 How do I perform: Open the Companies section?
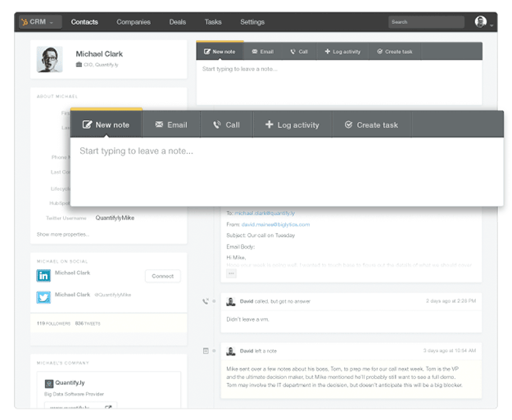tap(134, 22)
